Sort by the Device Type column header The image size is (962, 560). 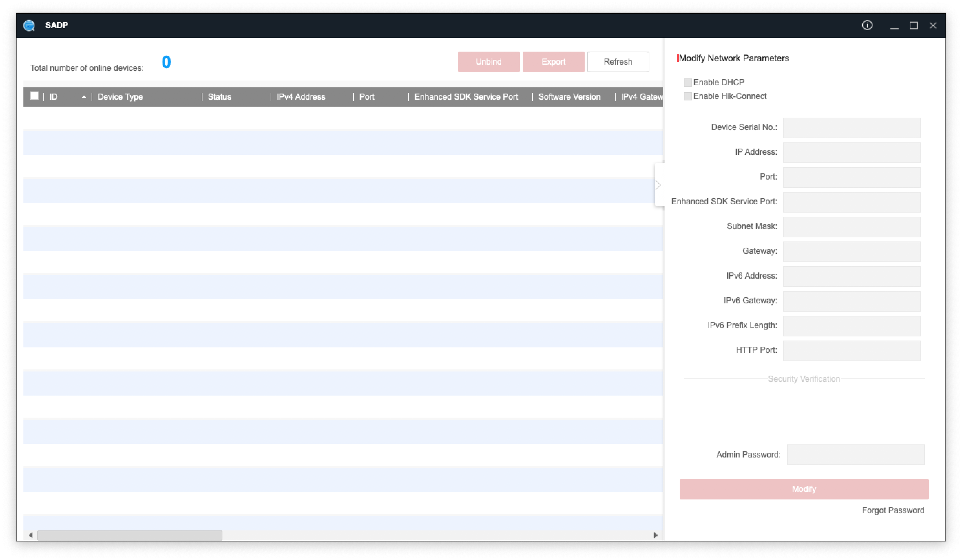[x=120, y=97]
